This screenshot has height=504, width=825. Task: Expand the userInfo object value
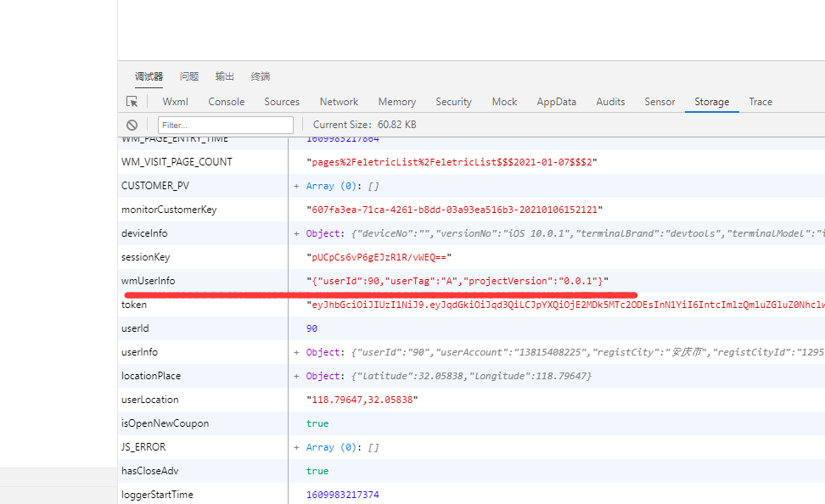[296, 352]
